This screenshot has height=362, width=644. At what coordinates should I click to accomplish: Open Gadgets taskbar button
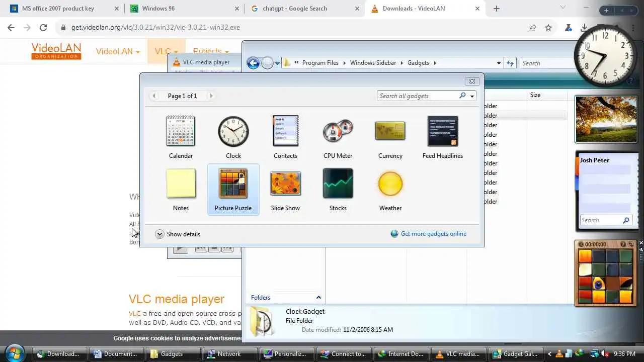click(172, 353)
